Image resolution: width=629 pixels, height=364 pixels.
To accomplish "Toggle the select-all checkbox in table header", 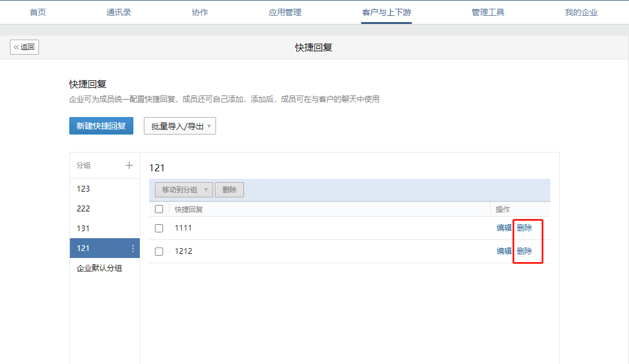I will (x=159, y=209).
